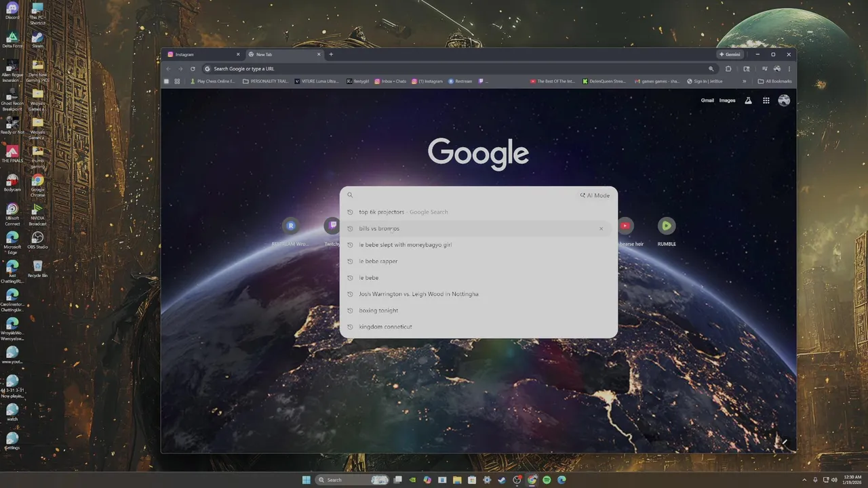Click YouTube hearse heir shortcut tile
The width and height of the screenshot is (868, 488).
pyautogui.click(x=627, y=230)
